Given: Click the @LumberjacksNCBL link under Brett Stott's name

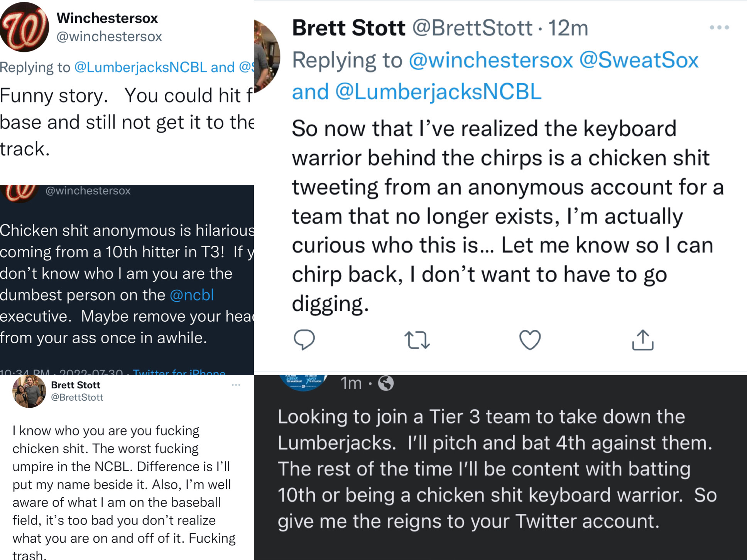Looking at the screenshot, I should pyautogui.click(x=438, y=92).
